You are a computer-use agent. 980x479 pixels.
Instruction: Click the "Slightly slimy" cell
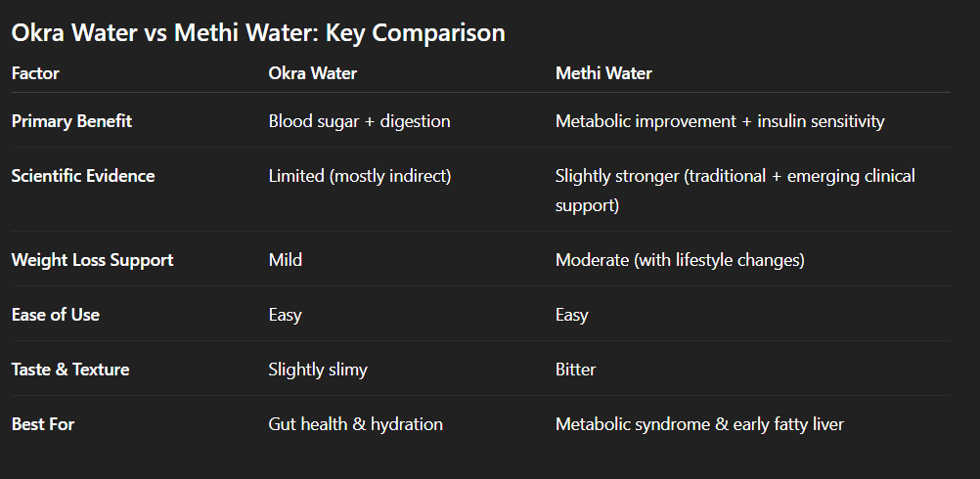(318, 370)
